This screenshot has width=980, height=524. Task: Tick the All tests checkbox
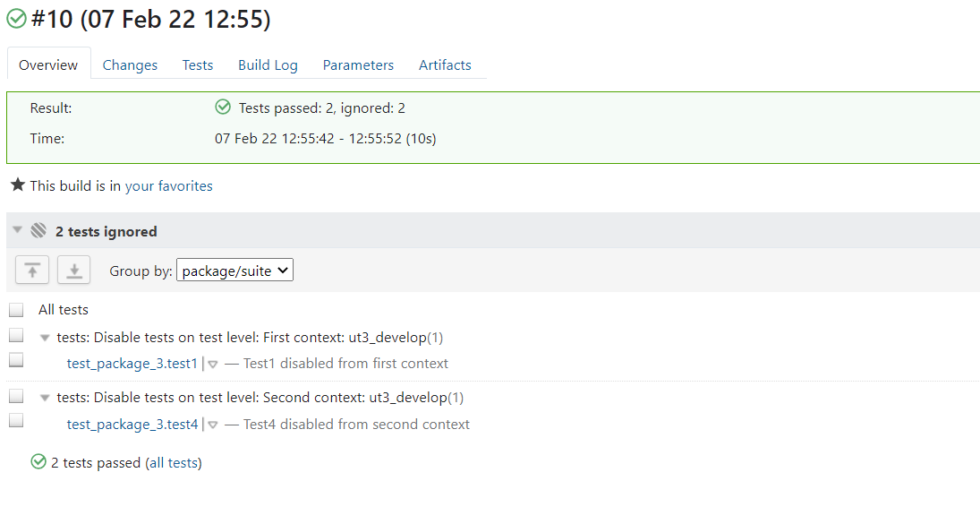tap(16, 310)
